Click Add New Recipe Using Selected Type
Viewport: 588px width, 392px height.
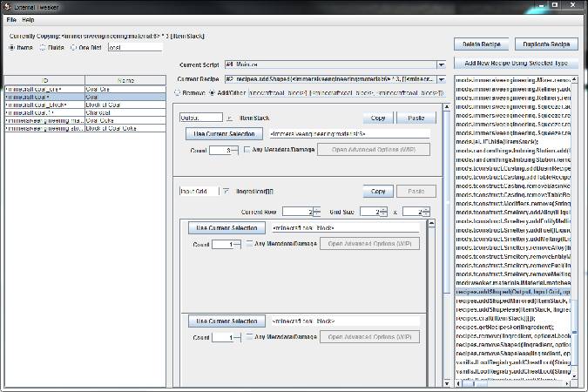[x=517, y=64]
